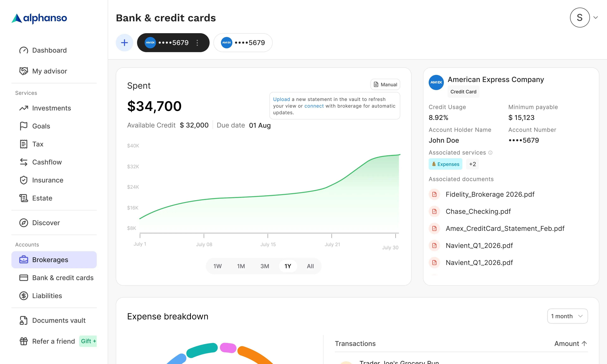Screen dimensions: 607x364
Task: Click the Gift + badge
Action: pos(88,341)
